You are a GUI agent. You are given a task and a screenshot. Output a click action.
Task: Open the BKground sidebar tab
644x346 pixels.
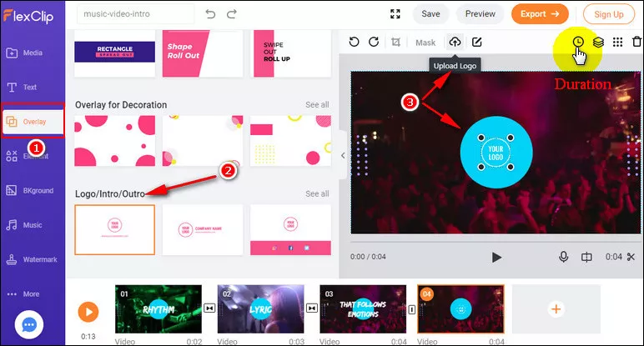[x=32, y=190]
